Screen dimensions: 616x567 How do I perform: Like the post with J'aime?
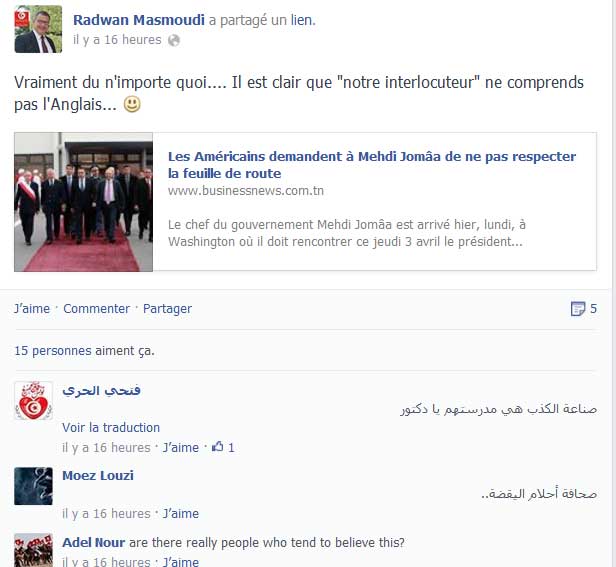coord(32,309)
